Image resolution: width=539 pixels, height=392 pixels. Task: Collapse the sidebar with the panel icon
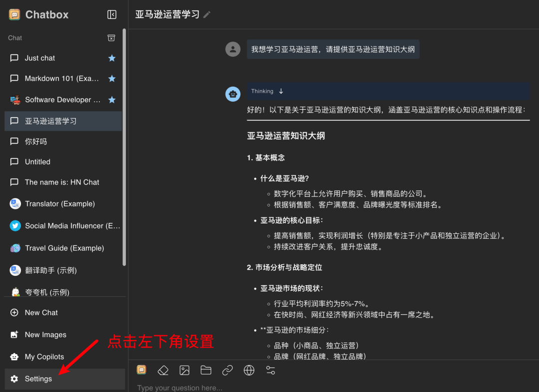click(112, 14)
